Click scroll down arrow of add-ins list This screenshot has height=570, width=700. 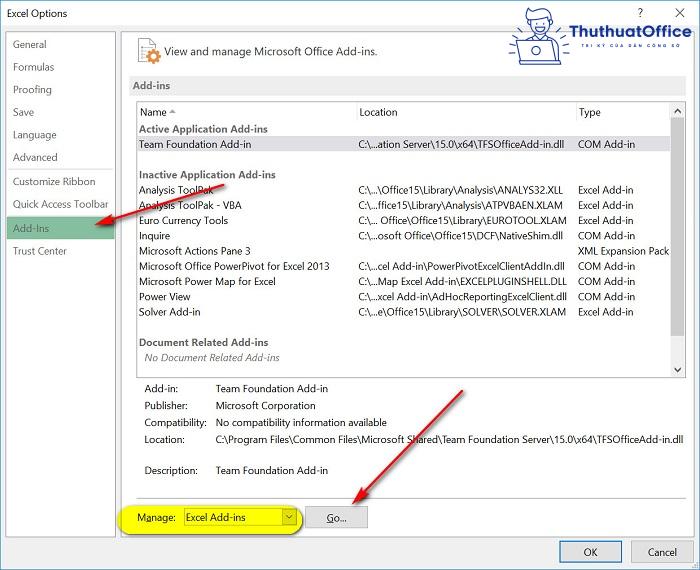tap(678, 370)
